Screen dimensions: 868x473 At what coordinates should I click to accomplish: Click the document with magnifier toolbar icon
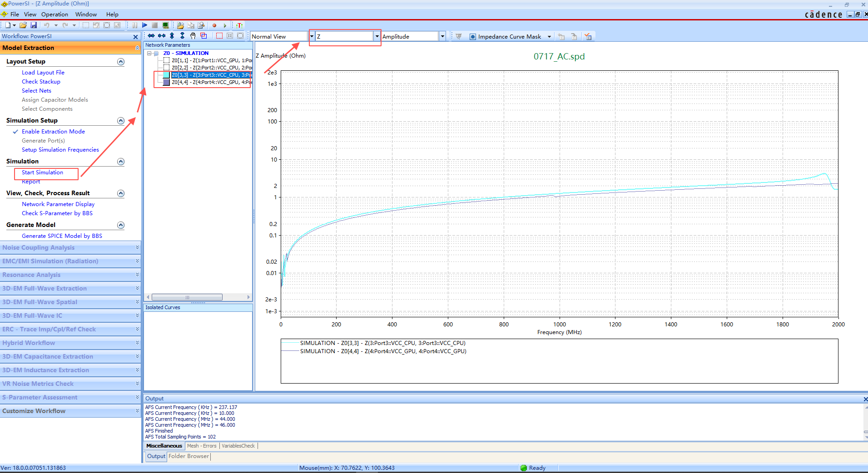pos(201,25)
